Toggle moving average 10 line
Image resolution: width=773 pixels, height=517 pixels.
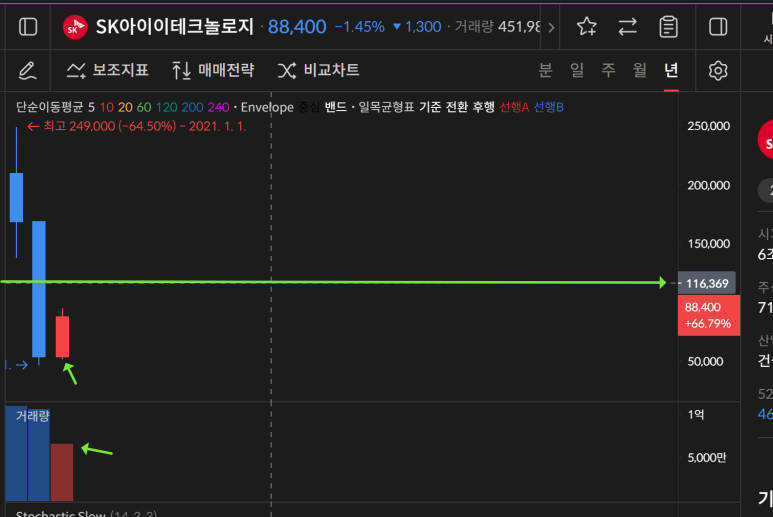tap(106, 107)
